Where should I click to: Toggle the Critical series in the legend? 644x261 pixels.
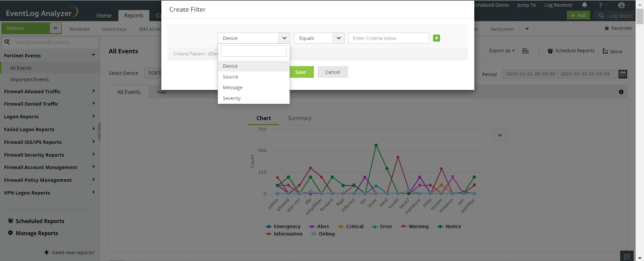point(351,226)
